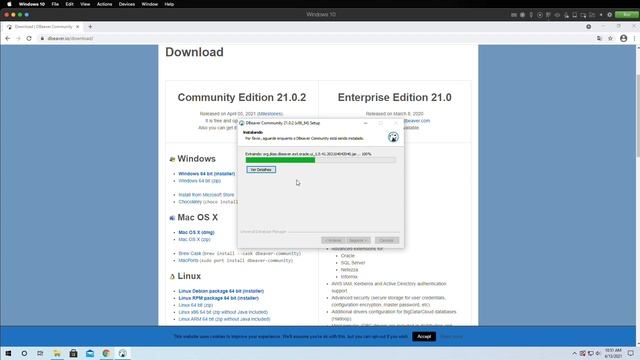Open Linux x86 64 bit zip link
The height and width of the screenshot is (360, 640).
click(223, 312)
